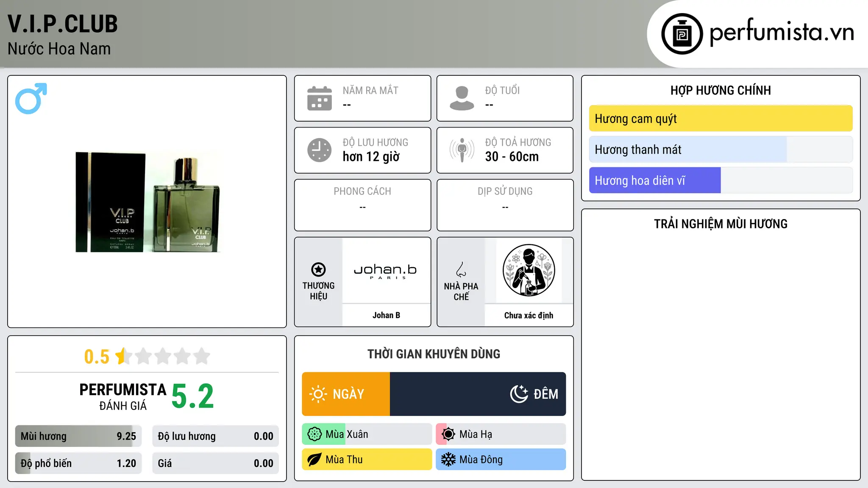Viewport: 868px width, 488px height.
Task: Click the 0.5 star rating row
Action: coord(147,356)
